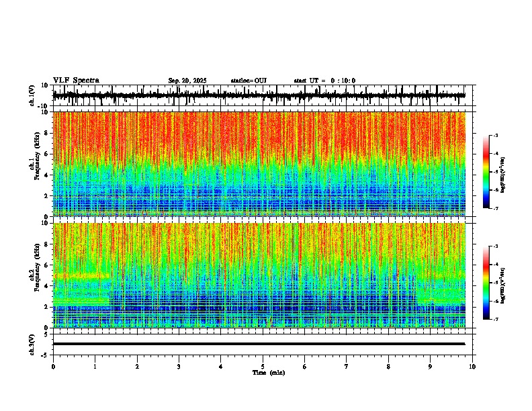Click time axis tick label "7"
The image size is (532, 411).
tap(347, 367)
